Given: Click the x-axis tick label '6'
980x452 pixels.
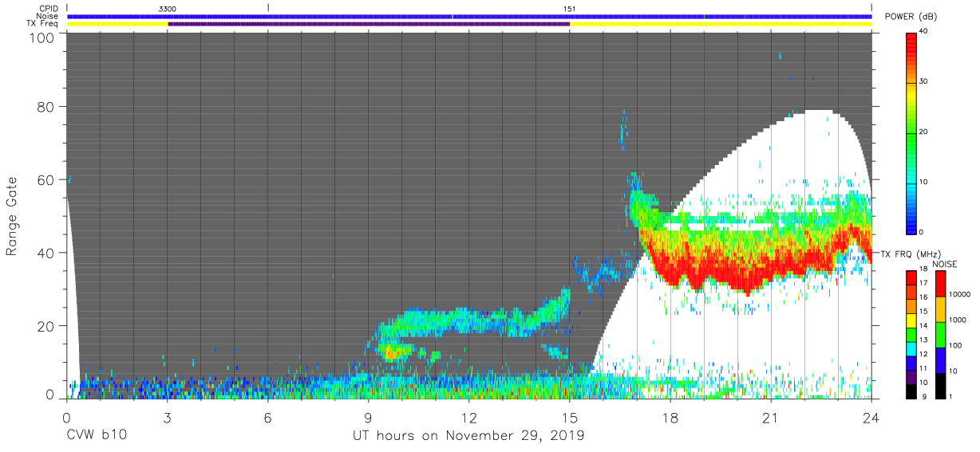Looking at the screenshot, I should pos(268,418).
